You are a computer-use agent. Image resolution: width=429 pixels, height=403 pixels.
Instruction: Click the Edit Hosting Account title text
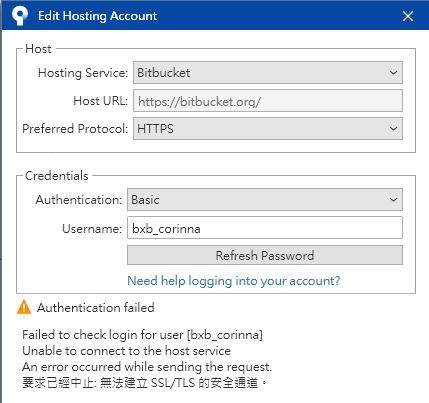(97, 16)
